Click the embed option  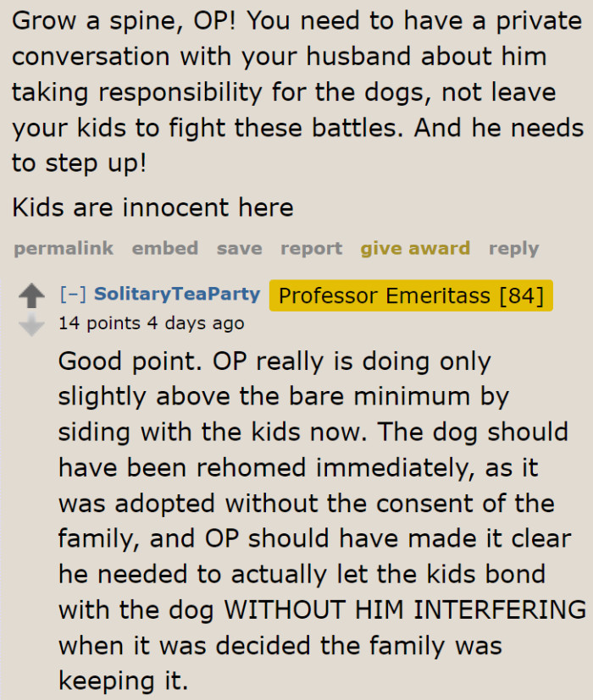pos(165,248)
